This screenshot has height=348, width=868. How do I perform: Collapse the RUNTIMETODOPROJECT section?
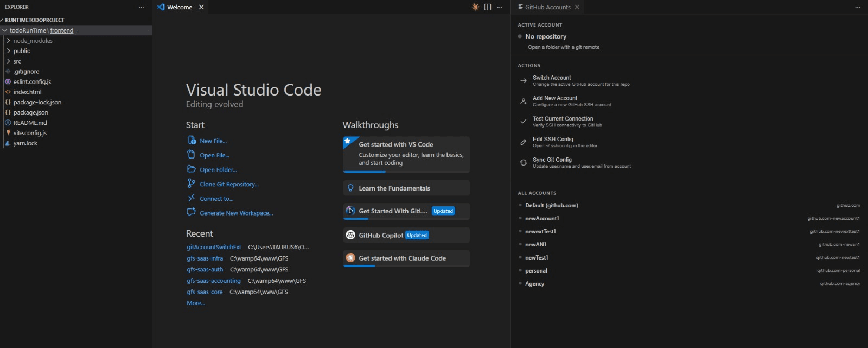(x=2, y=20)
